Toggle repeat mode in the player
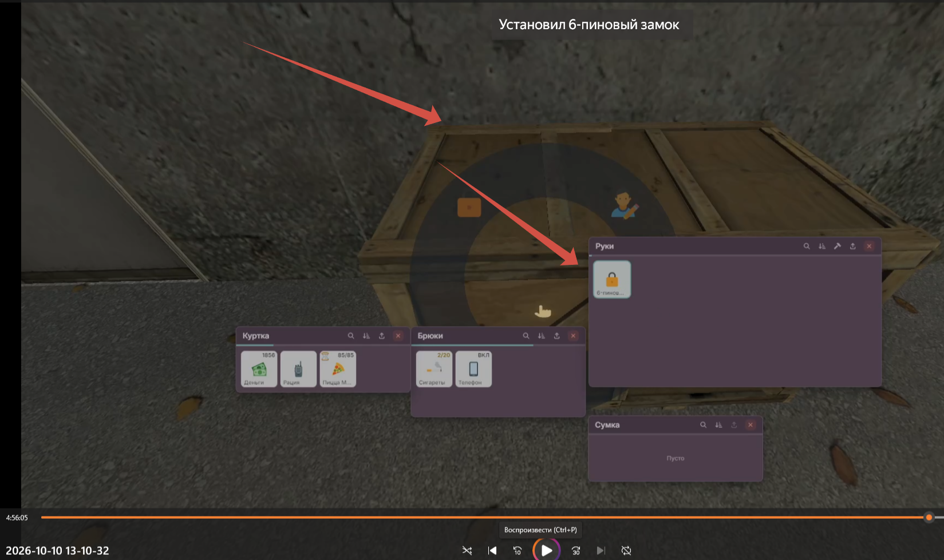The image size is (944, 560). [626, 550]
